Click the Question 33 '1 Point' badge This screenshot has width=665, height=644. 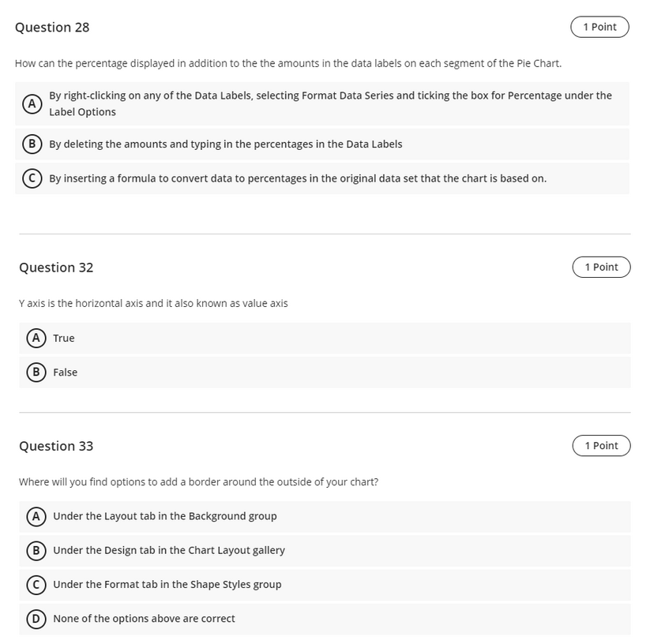click(601, 446)
